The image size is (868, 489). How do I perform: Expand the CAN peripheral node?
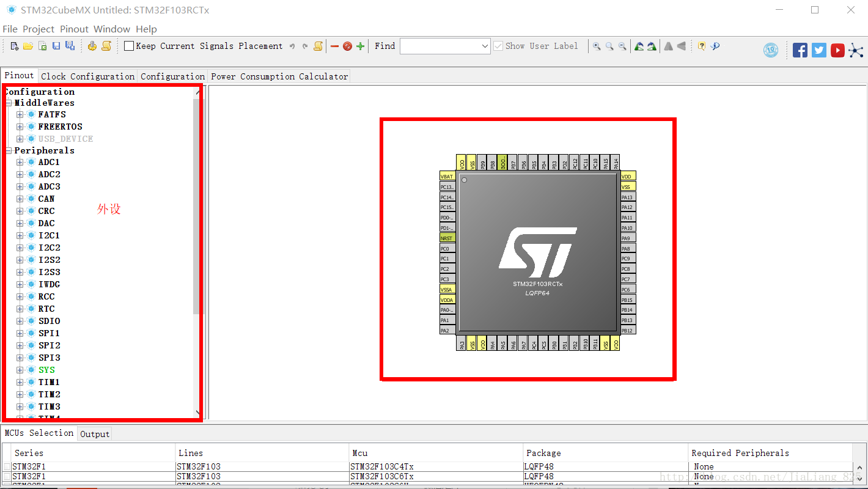tap(20, 199)
